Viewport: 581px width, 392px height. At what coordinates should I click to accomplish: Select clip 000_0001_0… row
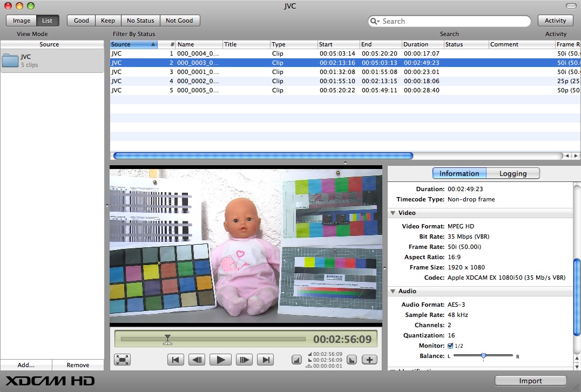tap(346, 72)
